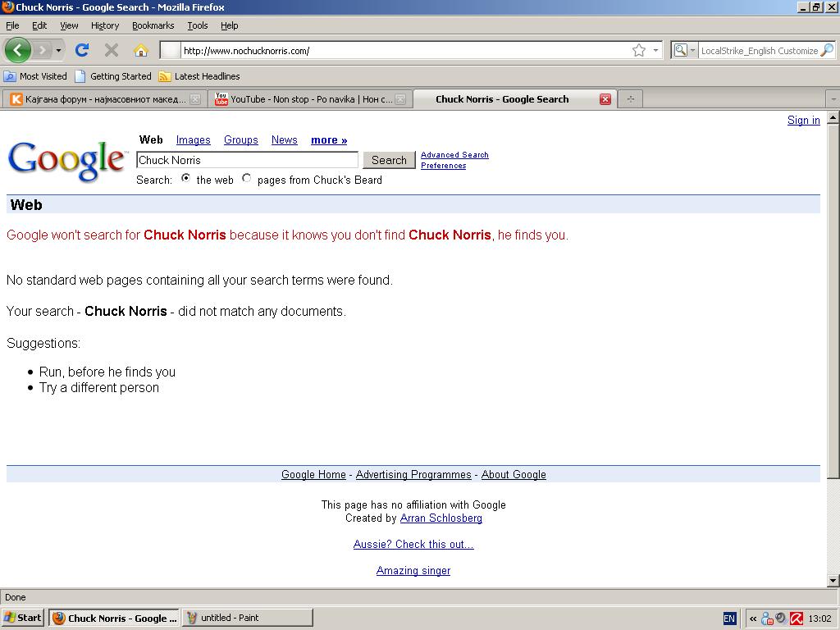The height and width of the screenshot is (630, 840).
Task: Click the News link
Action: [x=285, y=139]
